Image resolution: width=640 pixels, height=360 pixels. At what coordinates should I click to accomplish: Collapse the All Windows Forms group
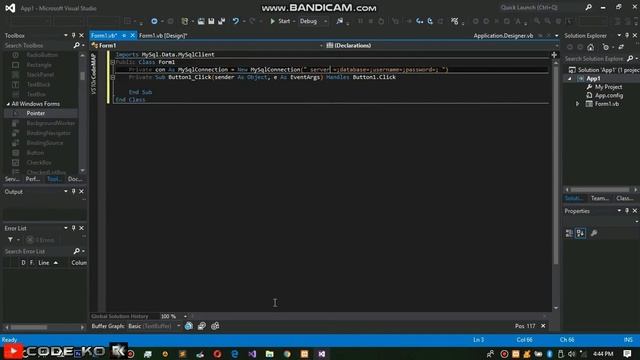pos(8,104)
